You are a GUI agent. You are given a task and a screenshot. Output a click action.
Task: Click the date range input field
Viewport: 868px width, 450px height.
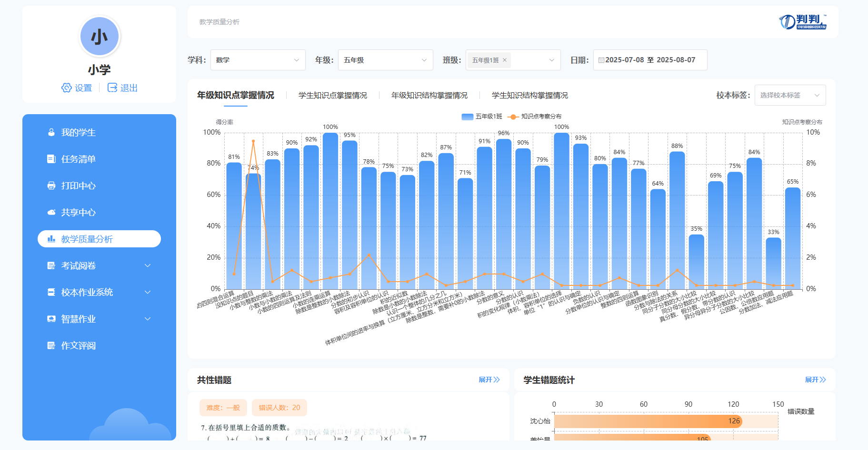pos(650,60)
